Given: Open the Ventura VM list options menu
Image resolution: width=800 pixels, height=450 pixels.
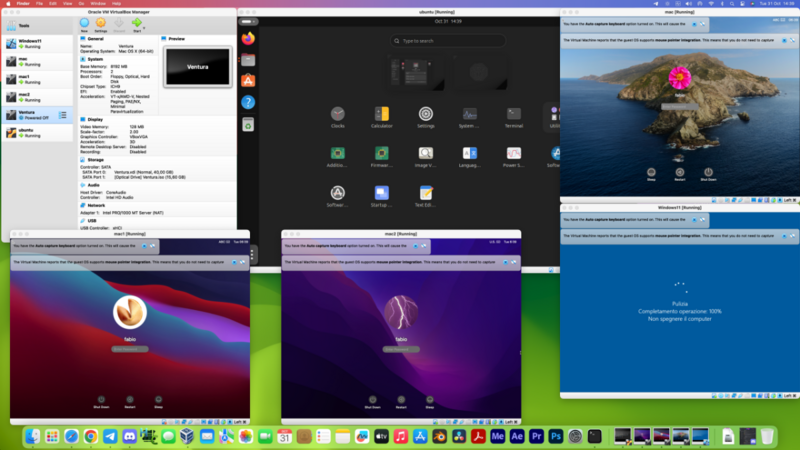Looking at the screenshot, I should 63,116.
